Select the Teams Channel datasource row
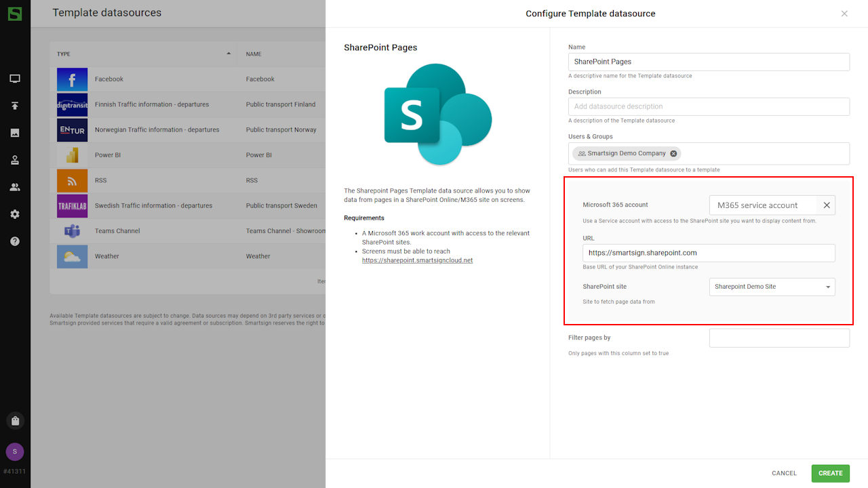 117,231
